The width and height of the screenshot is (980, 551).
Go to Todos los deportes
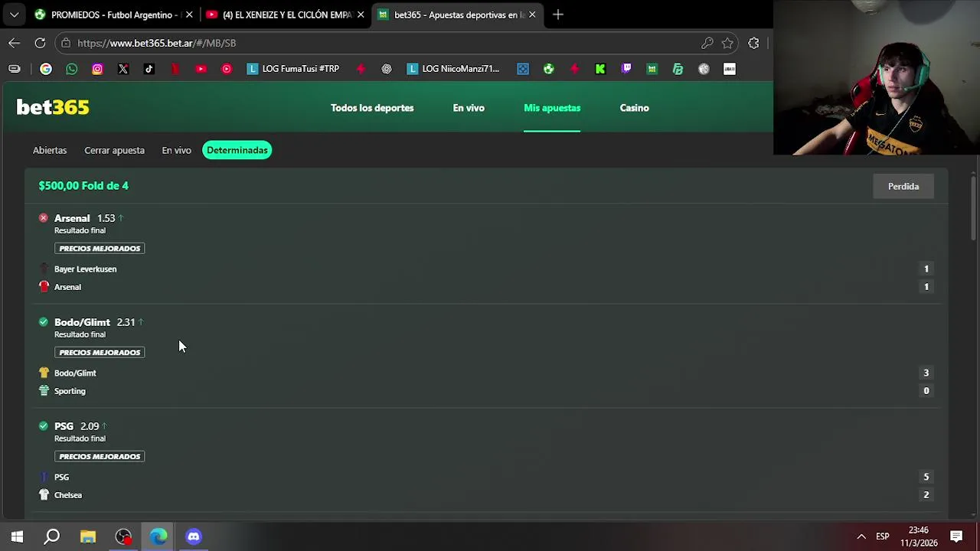[372, 108]
